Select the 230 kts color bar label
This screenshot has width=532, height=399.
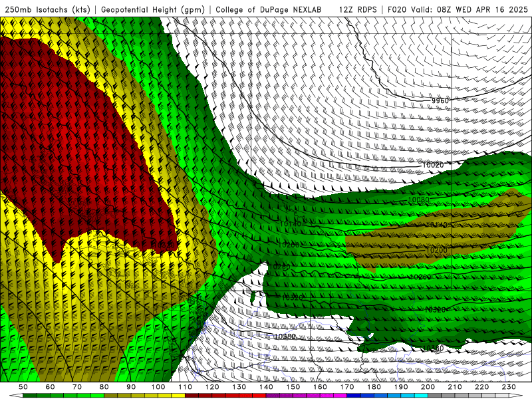pyautogui.click(x=509, y=387)
